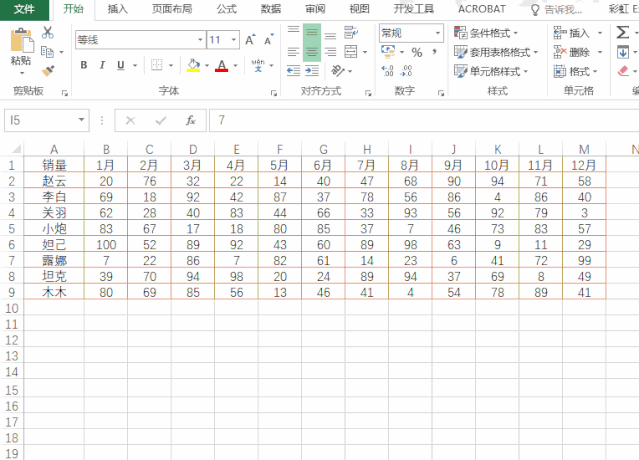Viewport: 639px width, 460px height.
Task: Click the insert function fx icon
Action: coord(191,120)
